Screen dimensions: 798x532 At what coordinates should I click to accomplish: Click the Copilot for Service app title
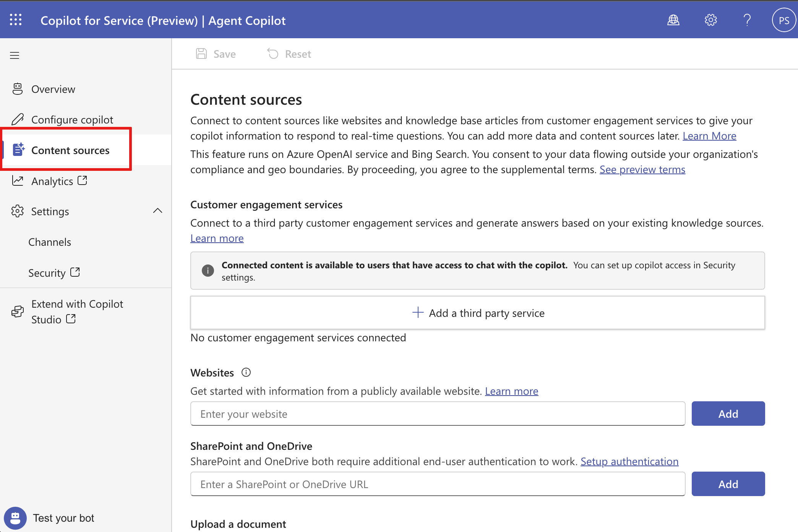point(163,20)
